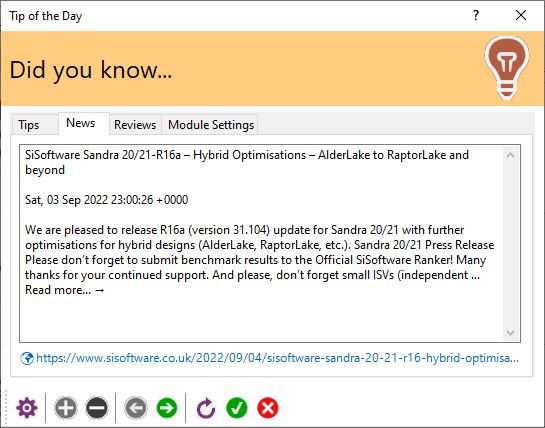Go back with the grey left arrow

[136, 407]
